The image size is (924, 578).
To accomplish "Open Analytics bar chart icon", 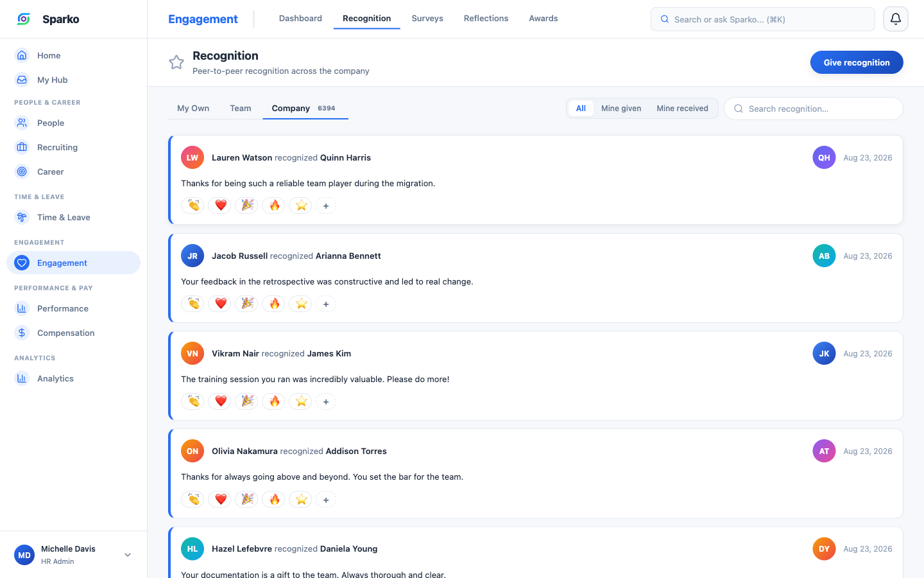I will point(22,378).
